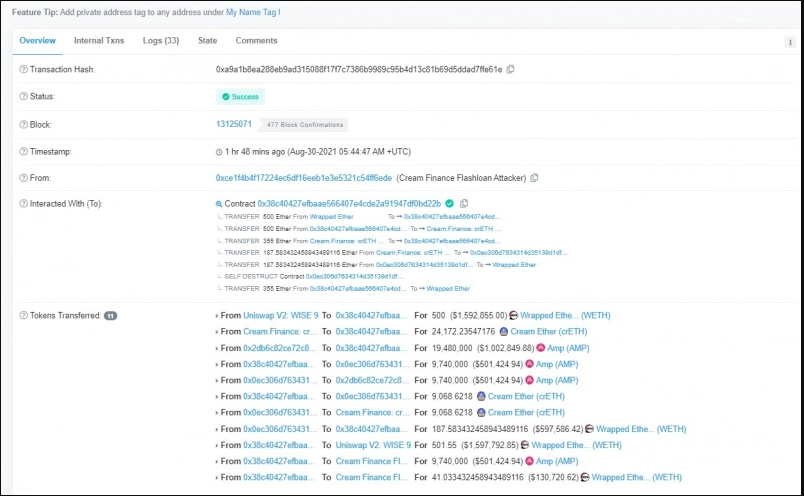The width and height of the screenshot is (804, 496).
Task: Open the Timestamp help question icon
Action: pyautogui.click(x=24, y=152)
